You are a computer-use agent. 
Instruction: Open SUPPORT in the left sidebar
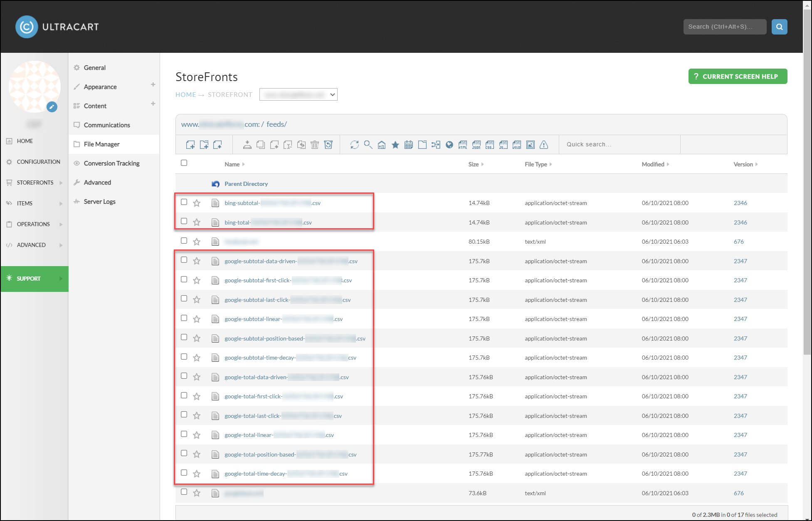click(35, 279)
